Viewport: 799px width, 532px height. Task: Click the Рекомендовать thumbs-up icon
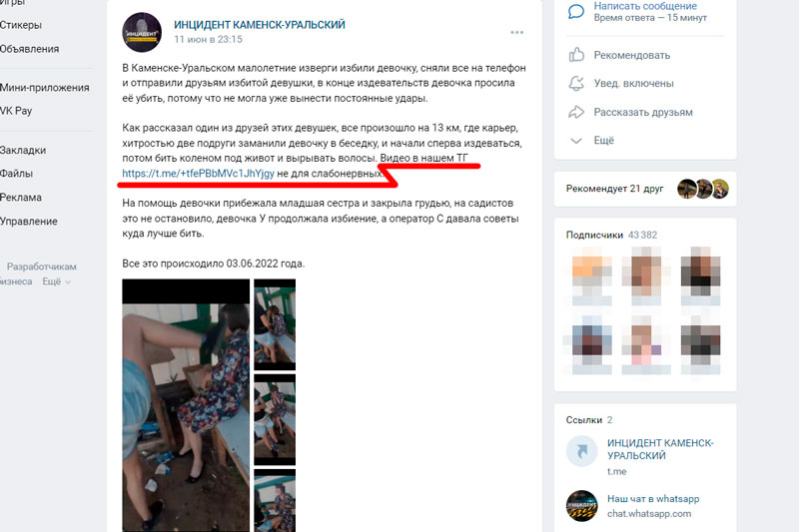[x=576, y=55]
